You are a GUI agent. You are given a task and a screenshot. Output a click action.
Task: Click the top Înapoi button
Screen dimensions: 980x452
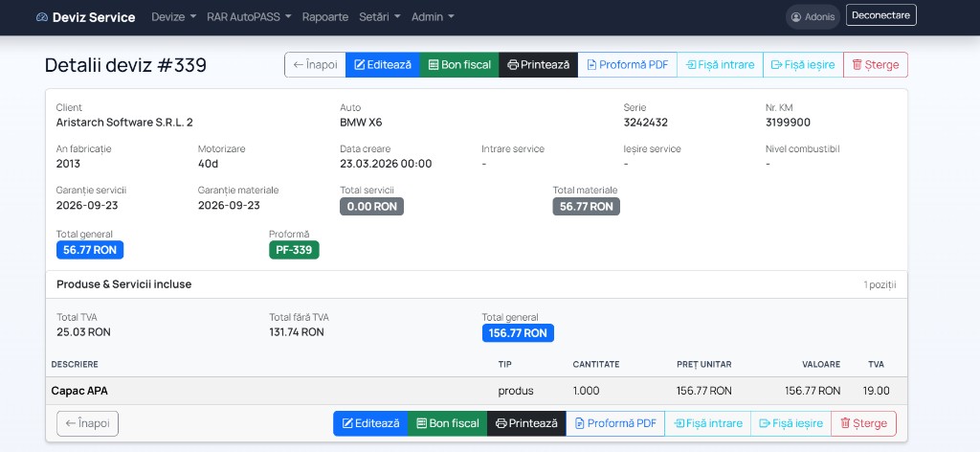pyautogui.click(x=315, y=64)
